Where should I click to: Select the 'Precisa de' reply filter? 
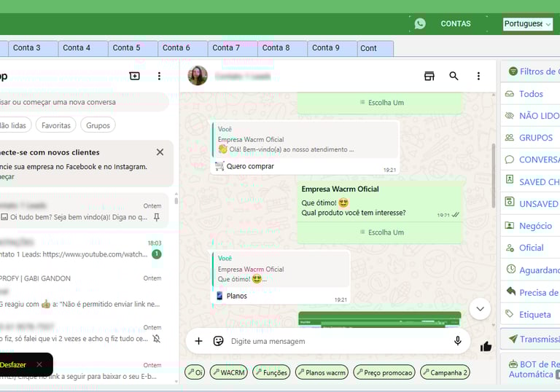click(531, 292)
